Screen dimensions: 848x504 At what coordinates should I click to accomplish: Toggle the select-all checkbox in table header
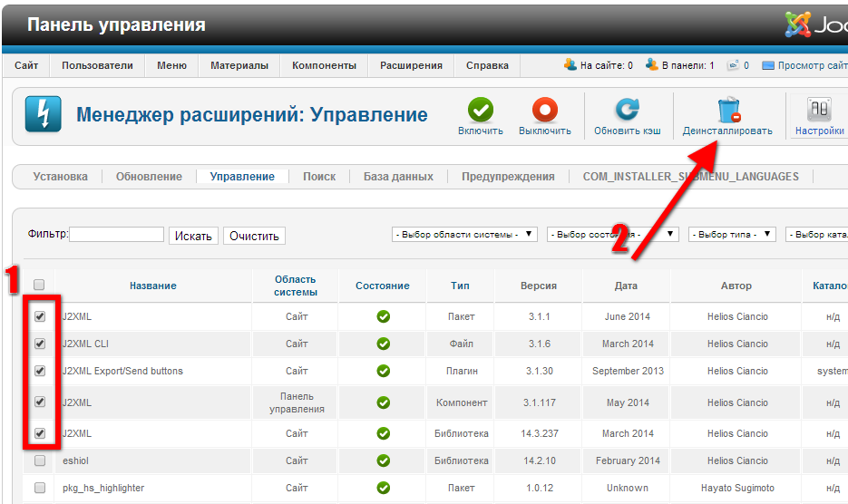coord(39,286)
